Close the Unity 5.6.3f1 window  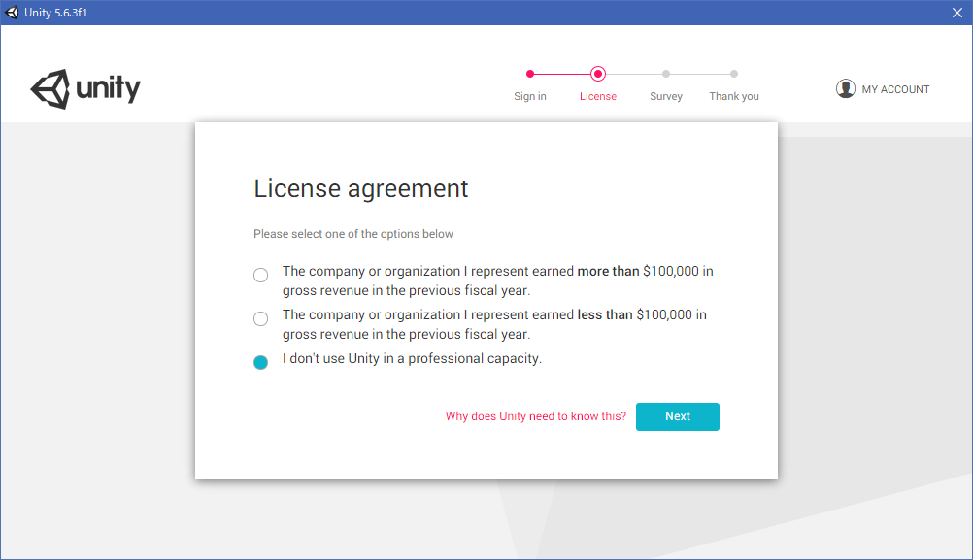pos(956,13)
